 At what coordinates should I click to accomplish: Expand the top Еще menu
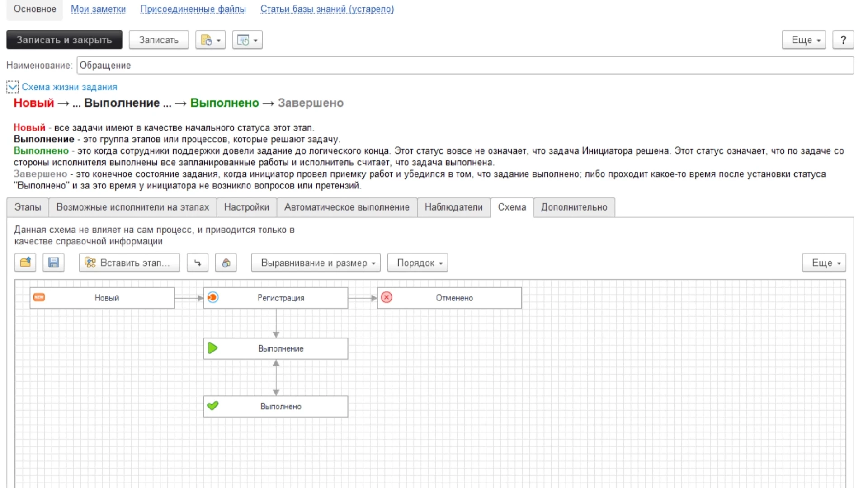tap(804, 40)
